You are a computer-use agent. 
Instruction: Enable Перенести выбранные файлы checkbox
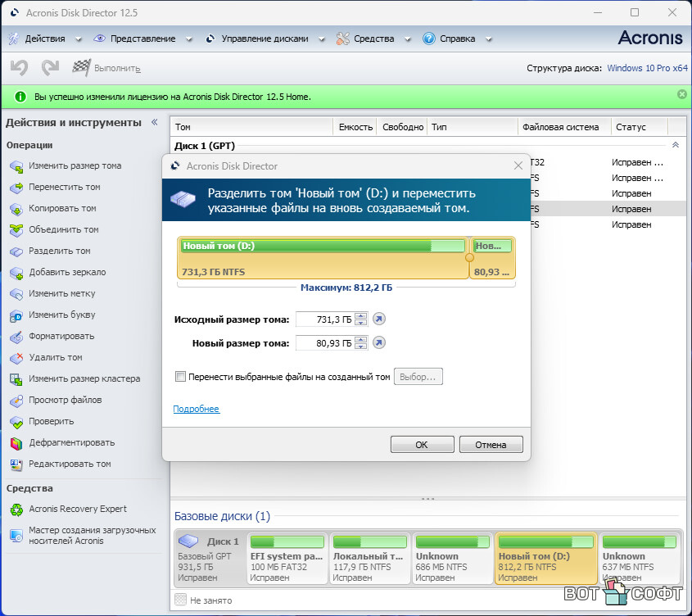click(181, 377)
